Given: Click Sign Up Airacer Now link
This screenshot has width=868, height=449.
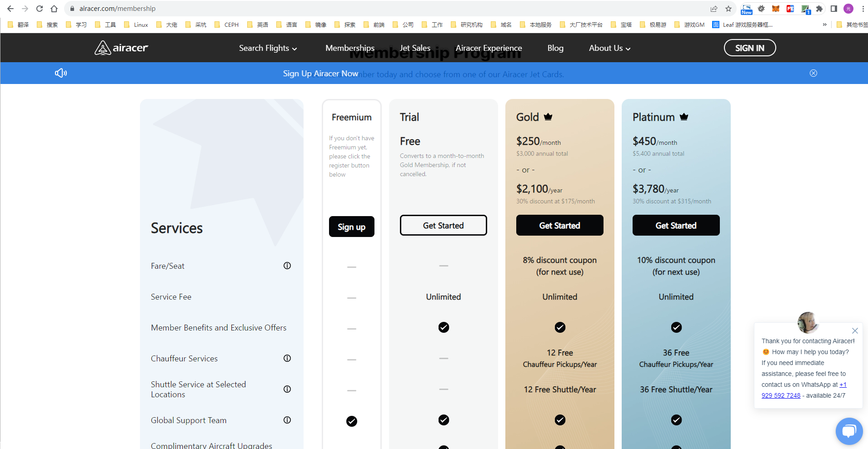Looking at the screenshot, I should pos(320,74).
